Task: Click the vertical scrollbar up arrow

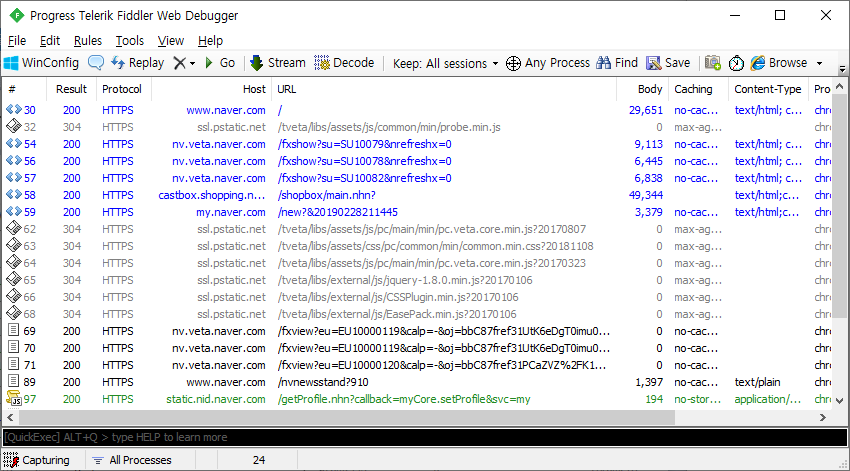Action: click(839, 86)
